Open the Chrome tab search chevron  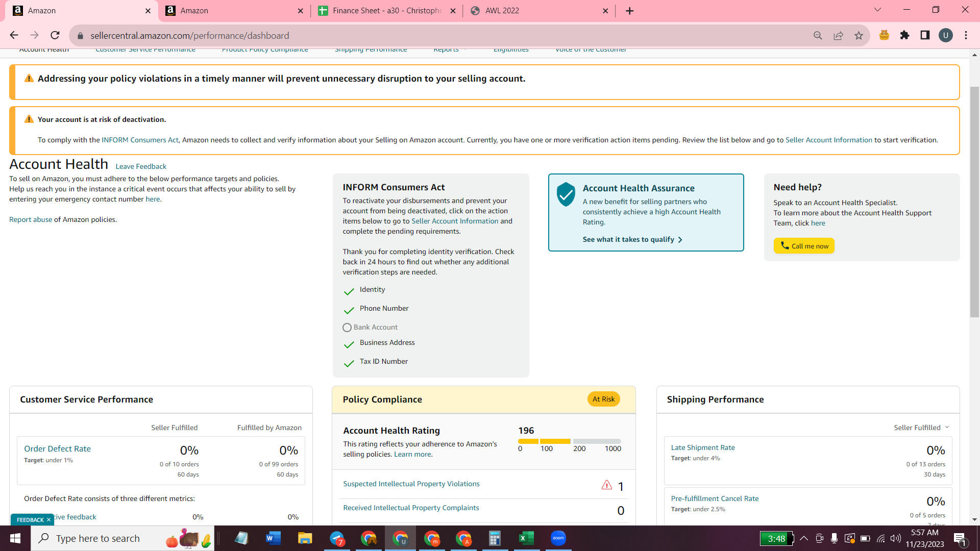pyautogui.click(x=877, y=10)
